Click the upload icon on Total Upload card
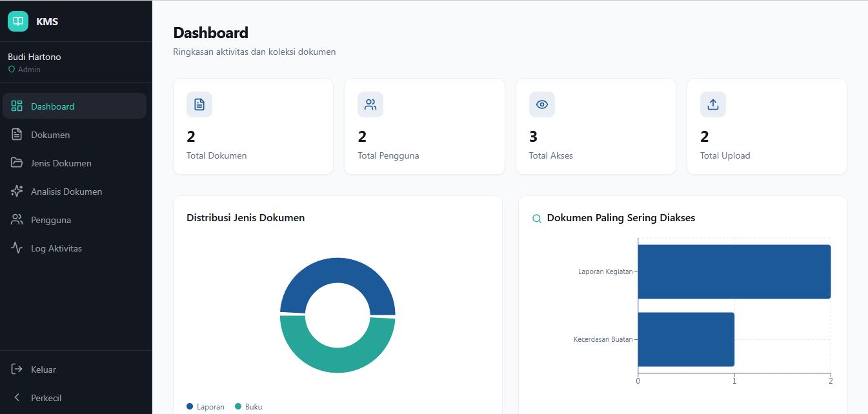The width and height of the screenshot is (868, 414). pyautogui.click(x=712, y=104)
